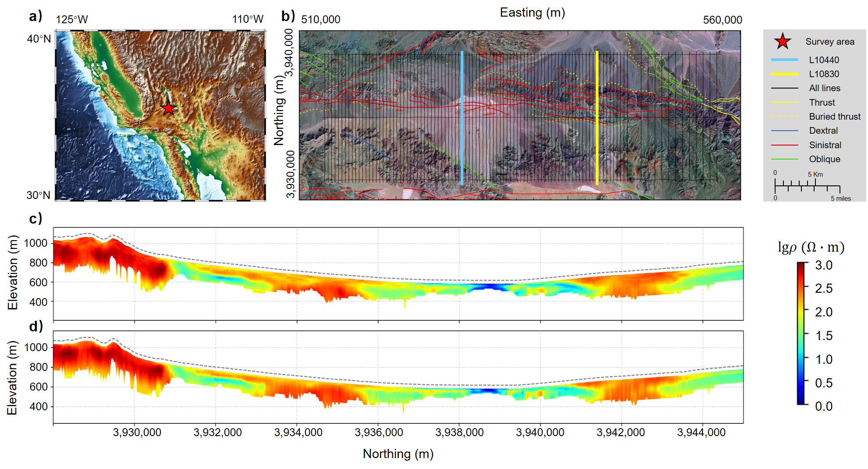This screenshot has height=469, width=868.
Task: Click the "Survey area" legend label
Action: (830, 42)
